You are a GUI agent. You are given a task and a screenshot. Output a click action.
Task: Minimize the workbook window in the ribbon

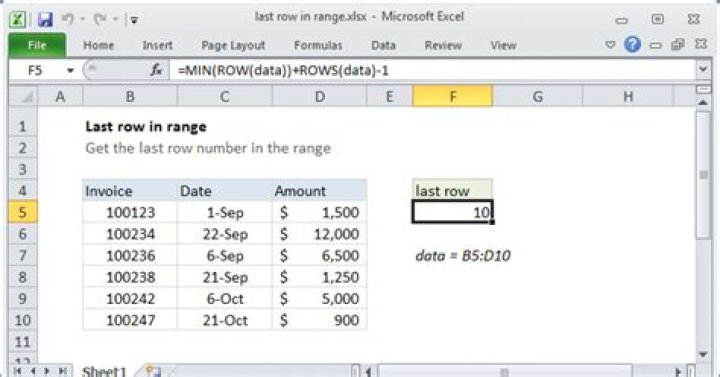click(656, 45)
